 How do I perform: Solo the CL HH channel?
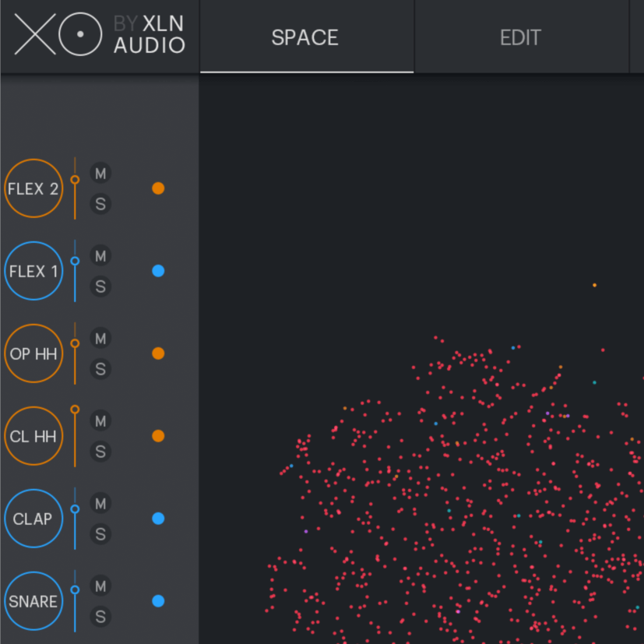[x=100, y=452]
